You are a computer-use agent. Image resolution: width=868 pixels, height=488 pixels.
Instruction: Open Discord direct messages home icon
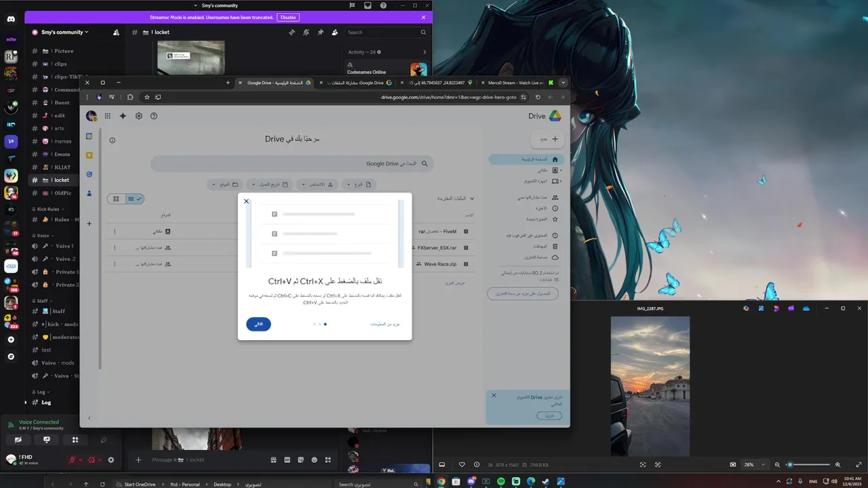(x=11, y=19)
